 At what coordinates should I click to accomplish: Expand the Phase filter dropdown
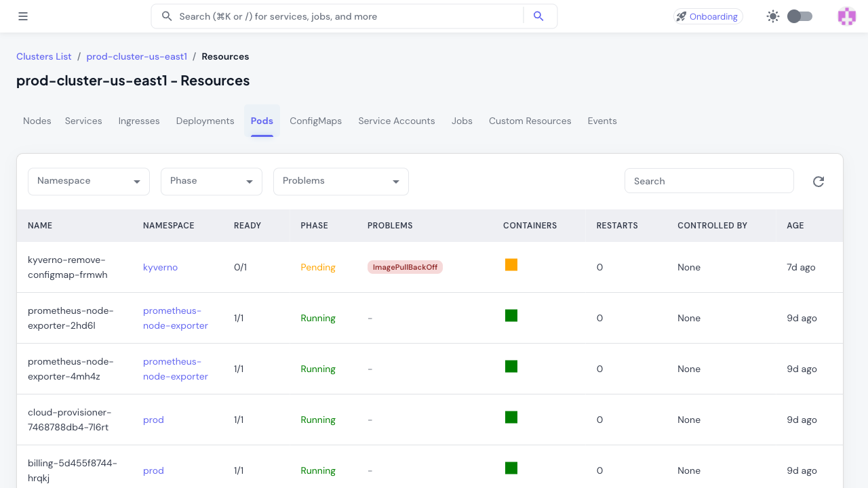click(211, 181)
